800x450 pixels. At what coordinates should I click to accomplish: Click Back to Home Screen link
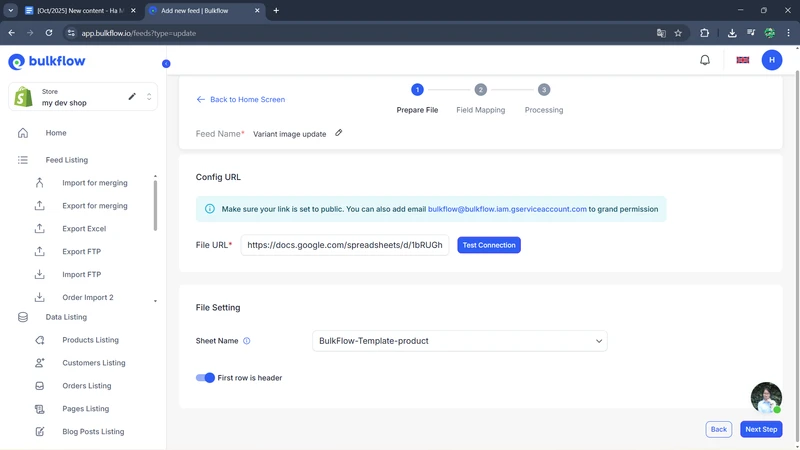tap(241, 100)
